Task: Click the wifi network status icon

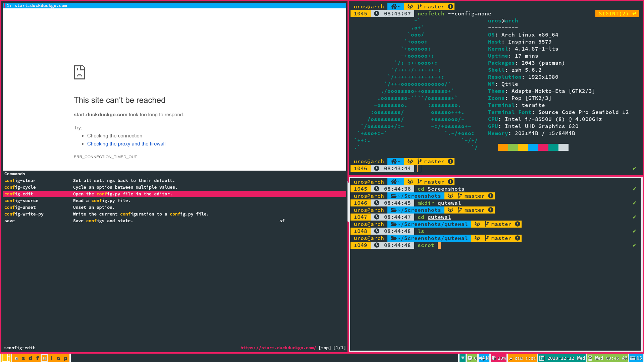Action: point(463,358)
